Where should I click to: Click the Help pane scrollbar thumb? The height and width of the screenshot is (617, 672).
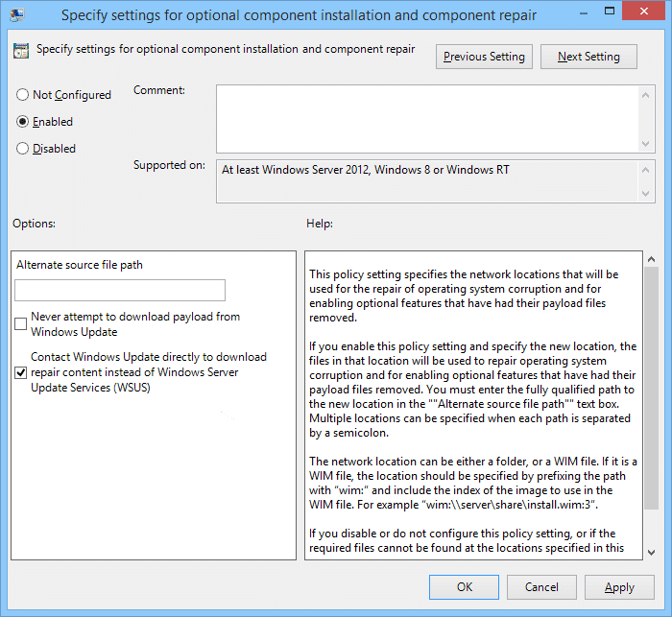click(650, 384)
